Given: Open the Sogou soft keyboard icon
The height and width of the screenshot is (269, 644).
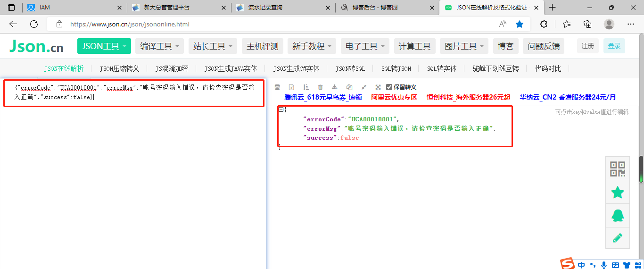Looking at the screenshot, I should [x=615, y=265].
